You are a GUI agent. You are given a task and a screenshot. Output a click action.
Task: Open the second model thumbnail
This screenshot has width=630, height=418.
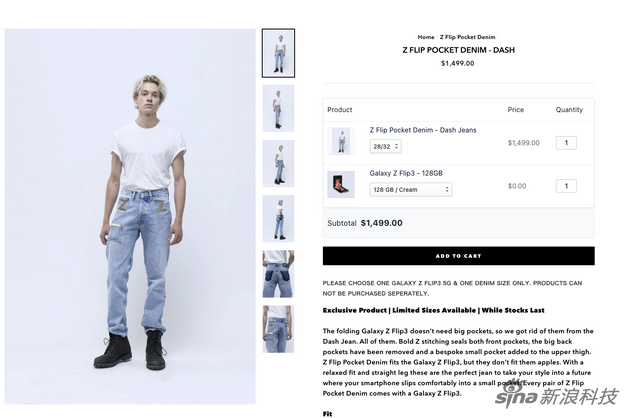coord(278,108)
